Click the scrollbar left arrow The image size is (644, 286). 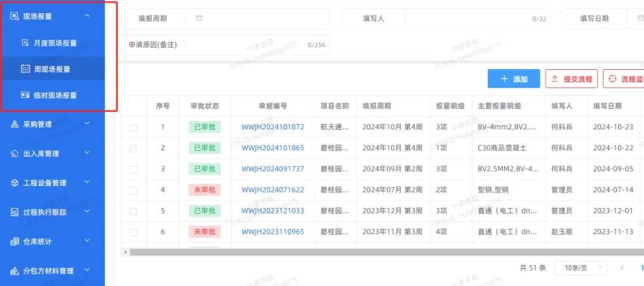pos(126,252)
